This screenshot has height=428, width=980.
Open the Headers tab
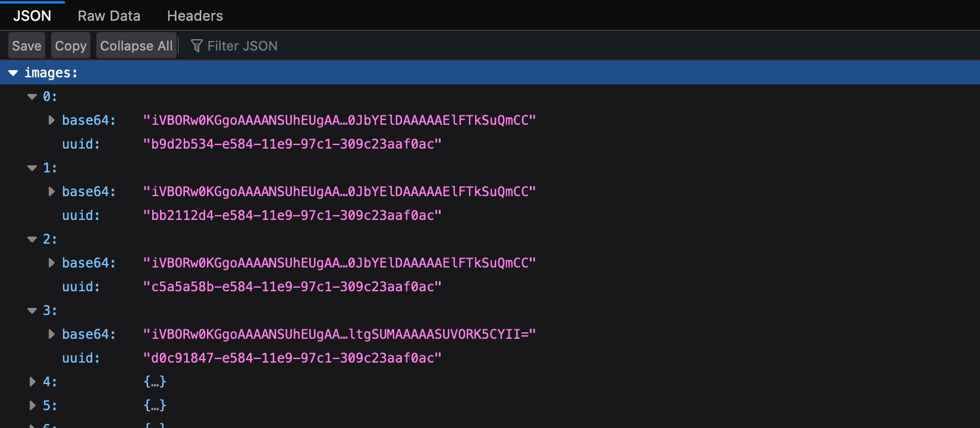tap(195, 16)
